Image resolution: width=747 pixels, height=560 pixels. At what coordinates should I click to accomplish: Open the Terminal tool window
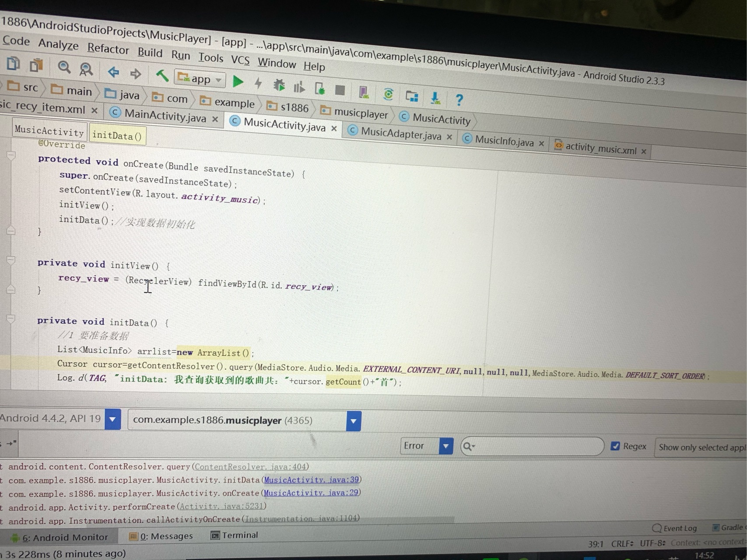click(234, 535)
